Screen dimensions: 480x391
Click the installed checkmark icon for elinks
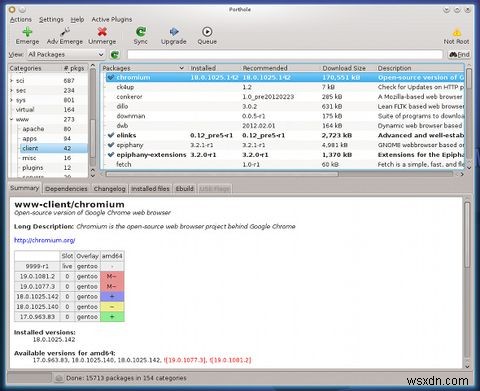click(x=111, y=135)
